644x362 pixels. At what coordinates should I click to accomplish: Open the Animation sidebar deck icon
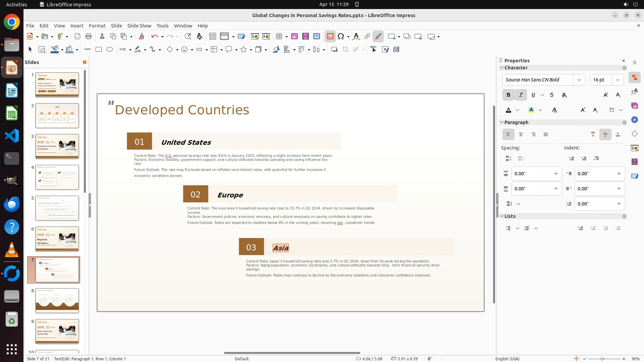point(634,162)
